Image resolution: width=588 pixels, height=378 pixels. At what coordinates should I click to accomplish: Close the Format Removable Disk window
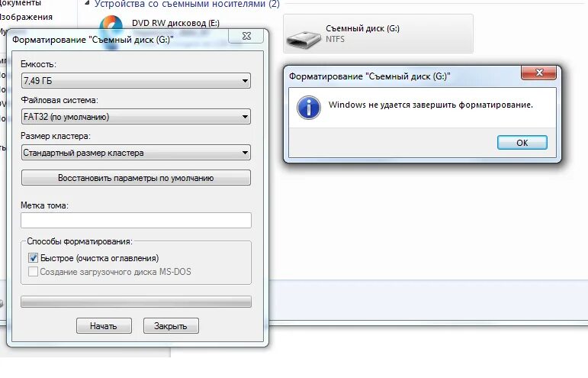coord(246,37)
